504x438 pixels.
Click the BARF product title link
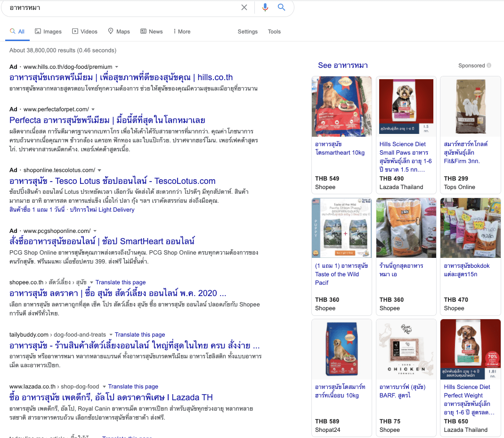pos(402,391)
